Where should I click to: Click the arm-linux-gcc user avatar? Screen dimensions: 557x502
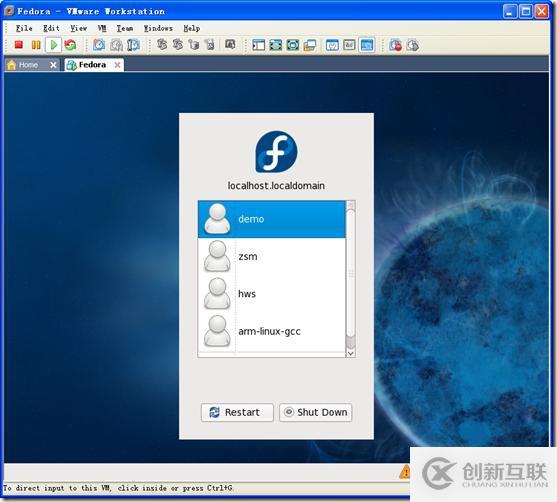pos(217,331)
